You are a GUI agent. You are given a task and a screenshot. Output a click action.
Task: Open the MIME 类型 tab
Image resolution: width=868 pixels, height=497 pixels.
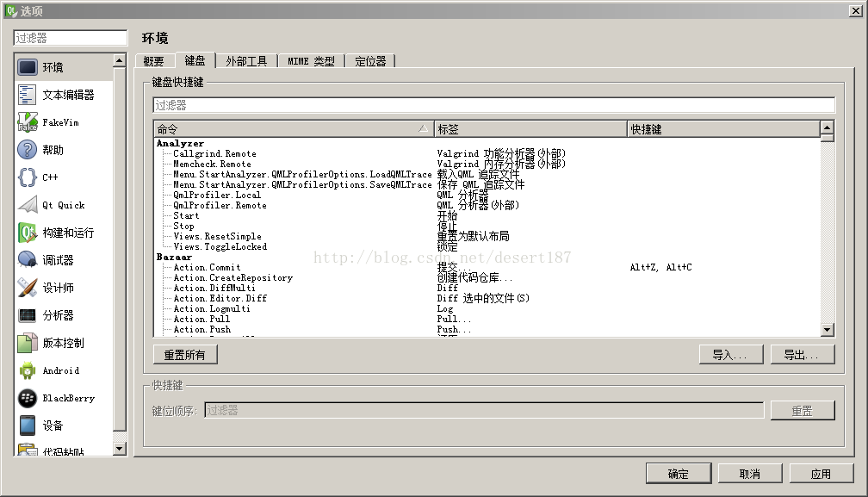311,61
